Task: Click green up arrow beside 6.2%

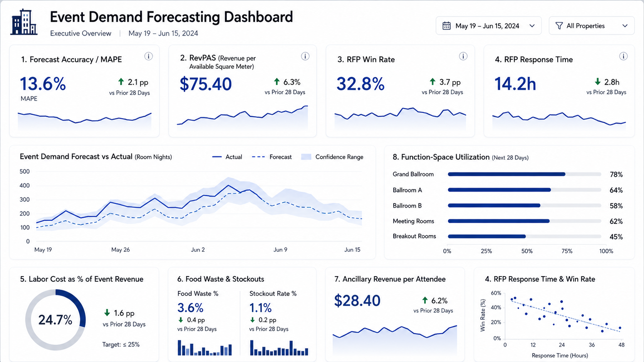Action: coord(425,300)
